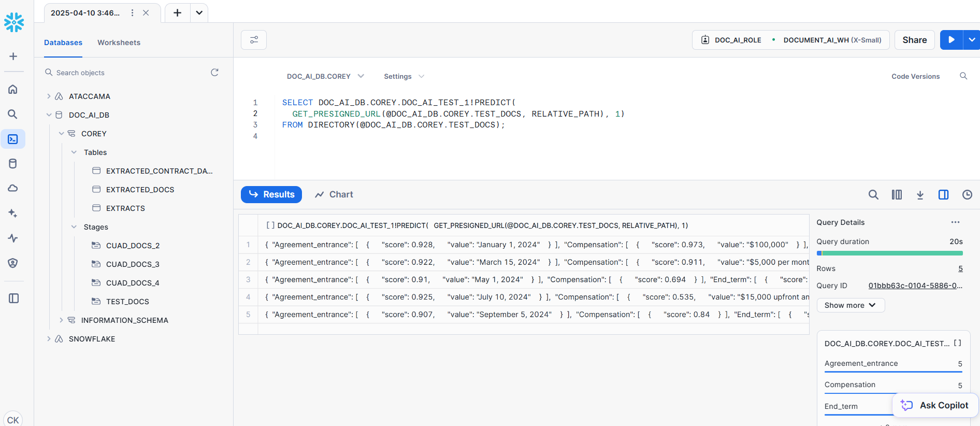
Task: Click the Create plus icon in sidebar
Action: tap(13, 56)
